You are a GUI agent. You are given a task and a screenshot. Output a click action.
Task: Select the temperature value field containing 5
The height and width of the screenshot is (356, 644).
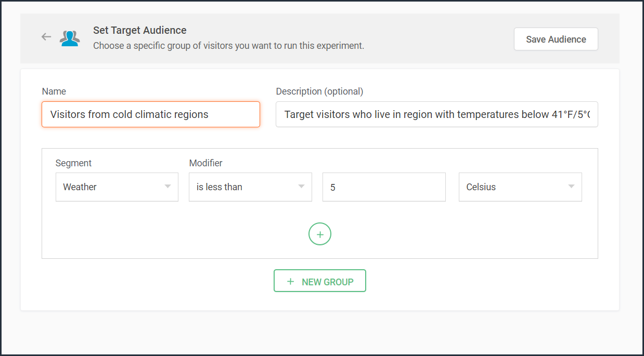click(384, 187)
